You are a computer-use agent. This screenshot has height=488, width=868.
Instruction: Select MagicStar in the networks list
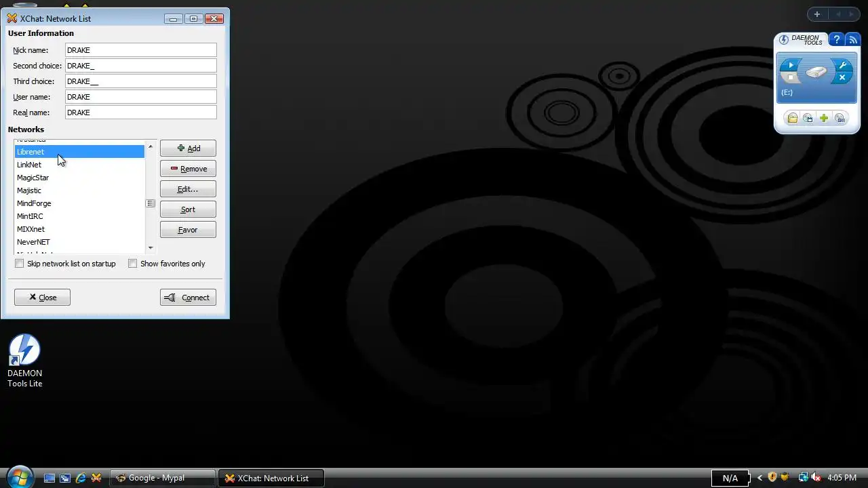pos(79,178)
